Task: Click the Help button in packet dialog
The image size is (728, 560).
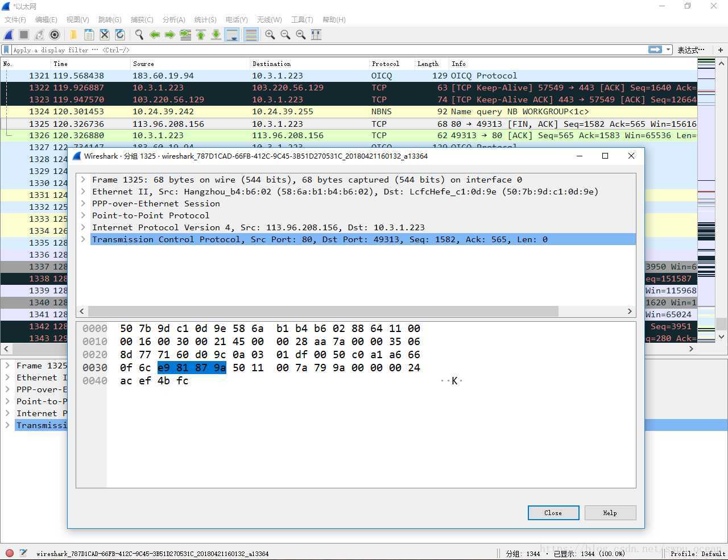Action: [x=610, y=513]
